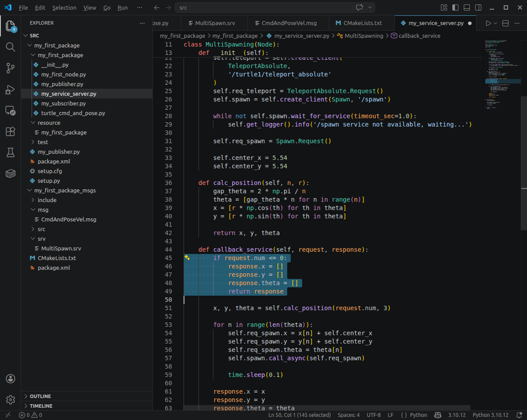This screenshot has height=420, width=527.
Task: Open the Selection menu
Action: (64, 8)
